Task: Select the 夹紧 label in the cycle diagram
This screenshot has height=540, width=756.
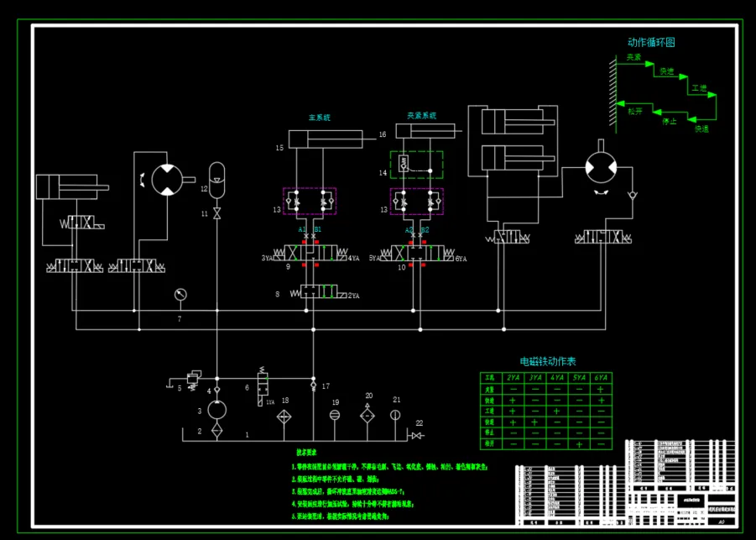Action: (634, 57)
